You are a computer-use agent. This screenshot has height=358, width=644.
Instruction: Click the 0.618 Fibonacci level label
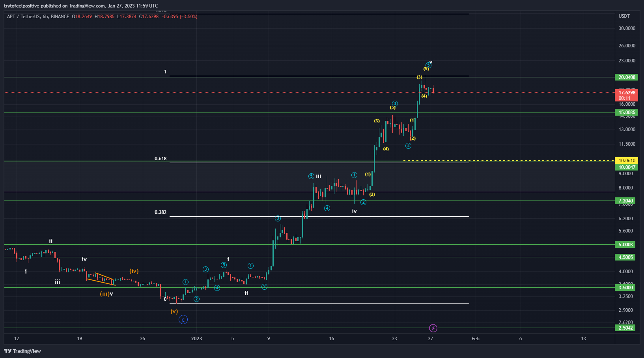161,159
